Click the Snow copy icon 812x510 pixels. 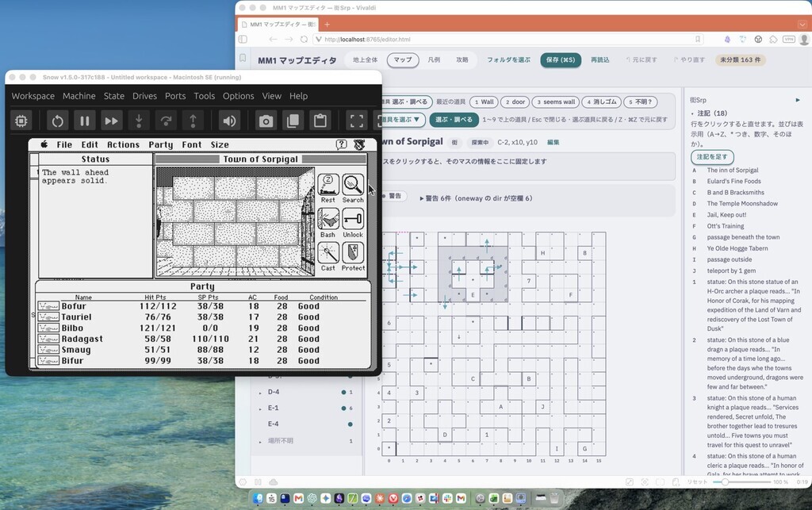(293, 121)
